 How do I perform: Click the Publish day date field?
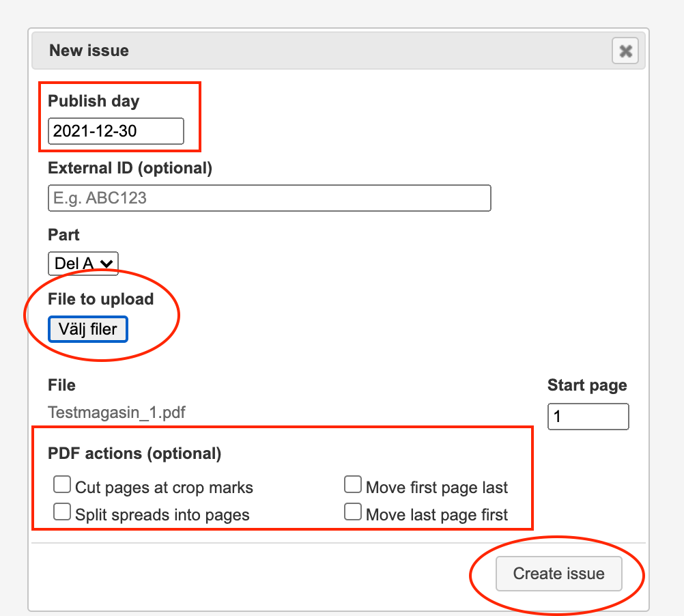pos(115,131)
